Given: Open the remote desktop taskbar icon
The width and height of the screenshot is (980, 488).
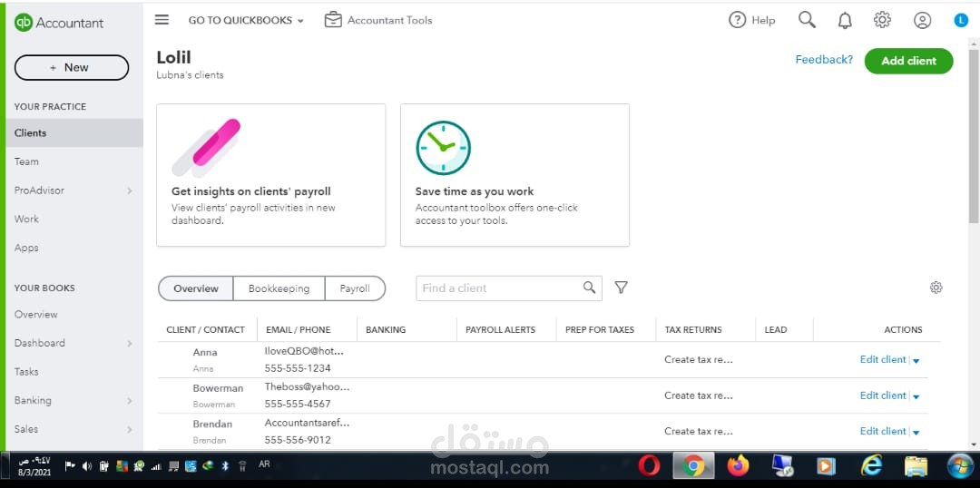Looking at the screenshot, I should tap(782, 466).
